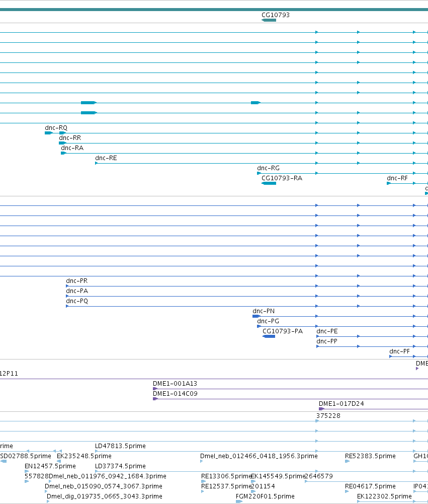Click the Dmel_dig_019735_0665_3043.3prime label
428x504 pixels.
click(x=104, y=496)
